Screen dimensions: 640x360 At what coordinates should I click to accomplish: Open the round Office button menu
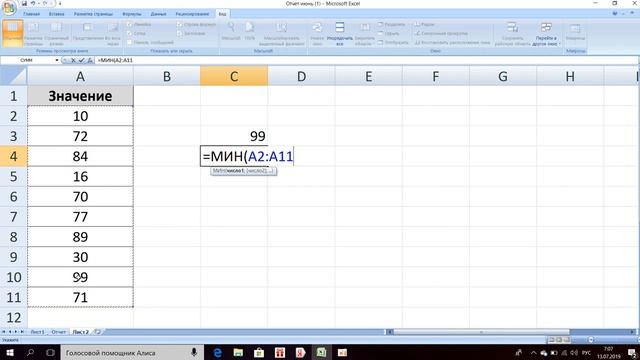9,7
